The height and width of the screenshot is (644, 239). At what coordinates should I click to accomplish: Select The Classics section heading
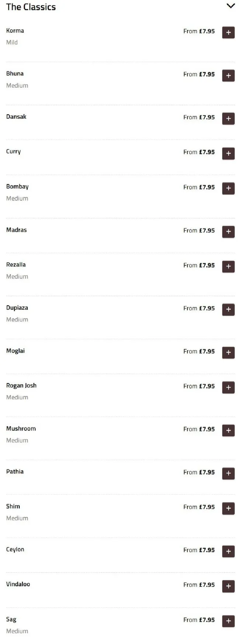coord(31,7)
